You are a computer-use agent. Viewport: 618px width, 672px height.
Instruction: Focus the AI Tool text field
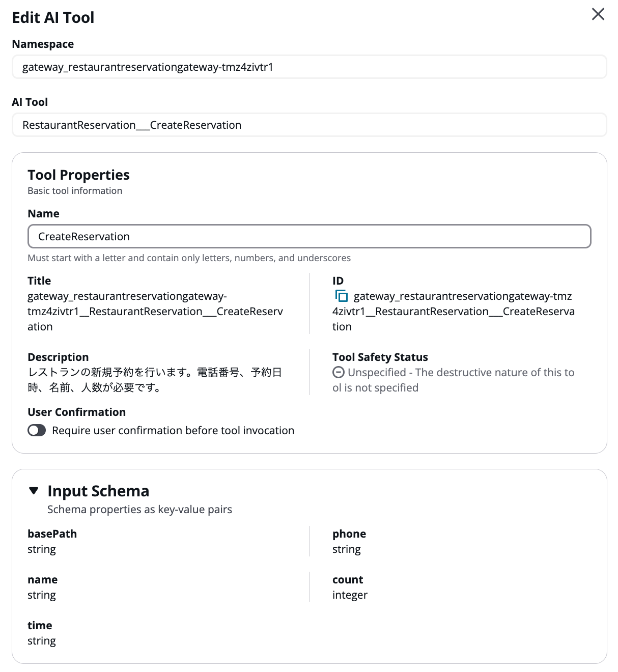(x=309, y=125)
